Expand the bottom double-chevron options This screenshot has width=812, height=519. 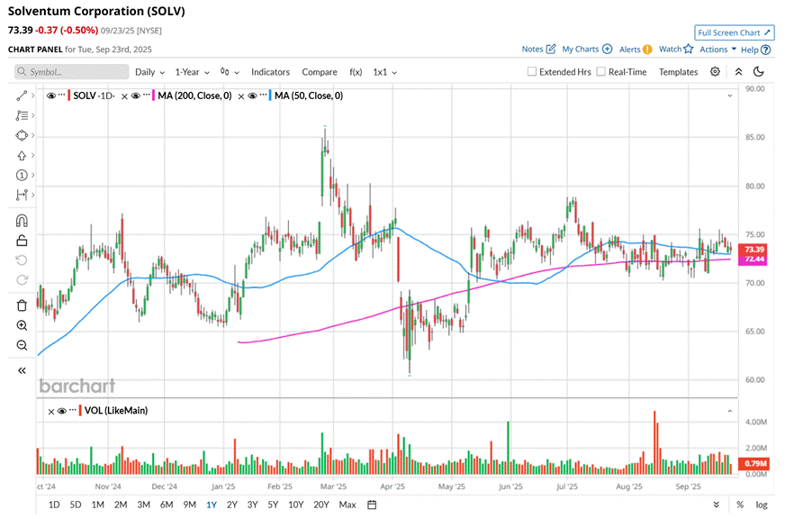click(717, 505)
